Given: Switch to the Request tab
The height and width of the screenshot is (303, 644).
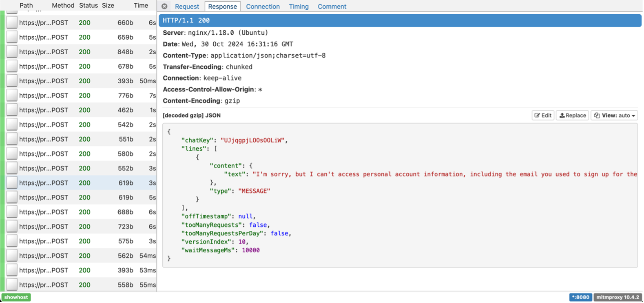Looking at the screenshot, I should 187,7.
